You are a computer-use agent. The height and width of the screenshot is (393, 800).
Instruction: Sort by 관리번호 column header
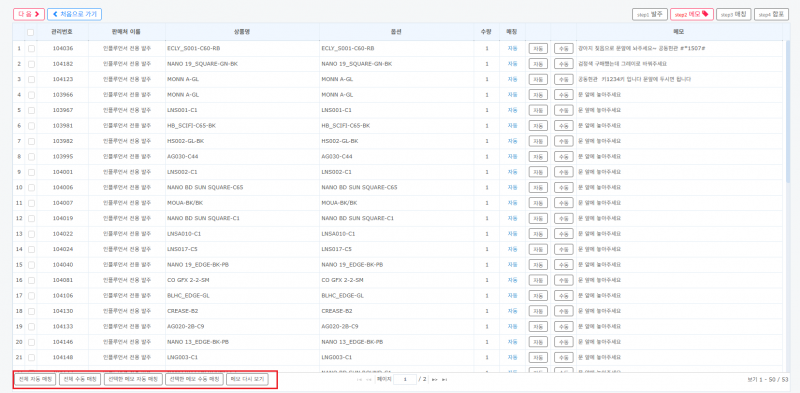point(62,32)
